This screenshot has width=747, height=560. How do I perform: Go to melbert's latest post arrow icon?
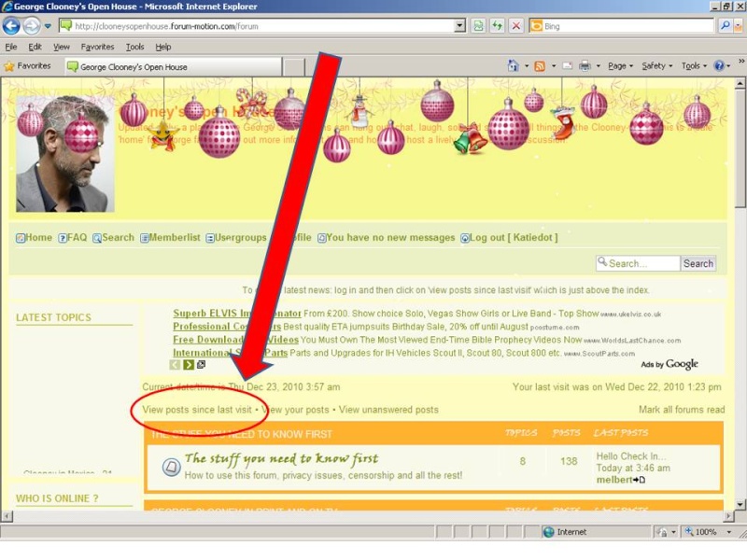pos(640,480)
